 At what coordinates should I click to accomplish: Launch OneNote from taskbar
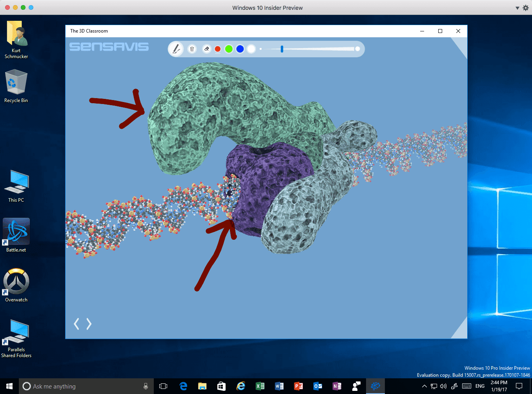click(337, 386)
